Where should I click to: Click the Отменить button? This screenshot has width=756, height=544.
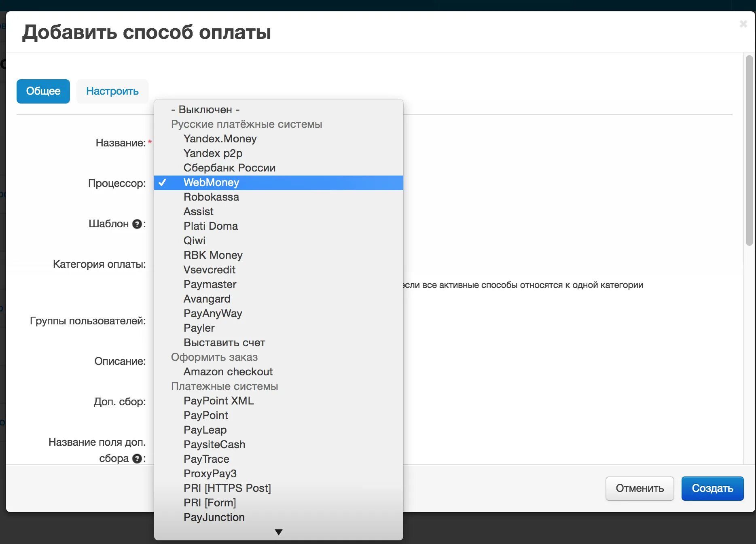click(x=640, y=489)
